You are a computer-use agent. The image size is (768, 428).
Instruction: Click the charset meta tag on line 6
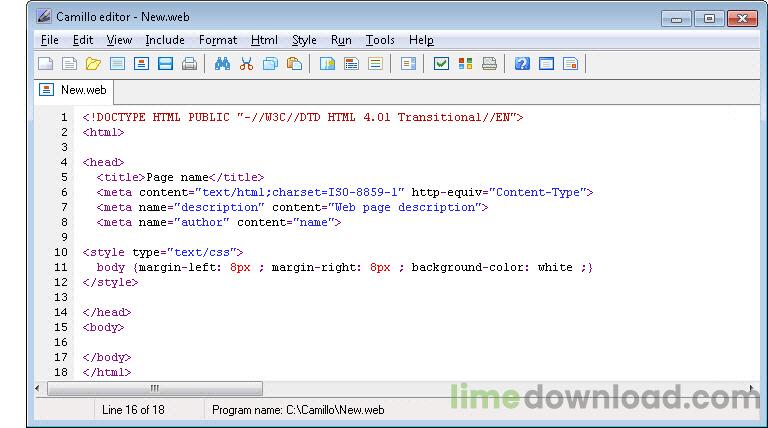click(x=345, y=192)
